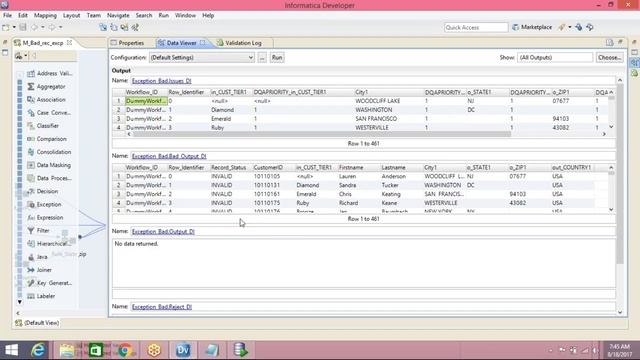
Task: Select the Aggregator transformation
Action: coord(46,87)
